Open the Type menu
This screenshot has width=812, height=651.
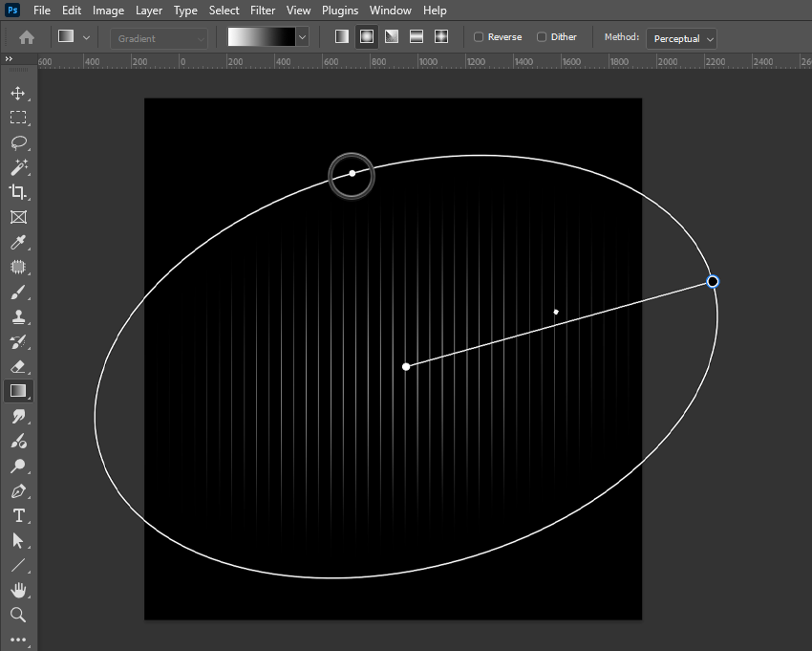coord(185,11)
